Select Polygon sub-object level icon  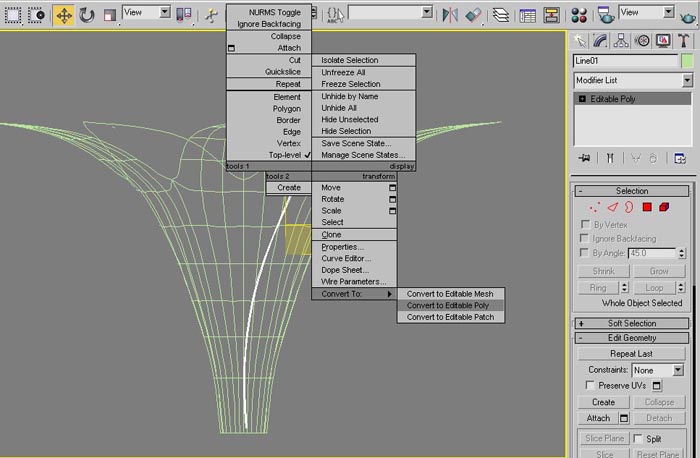click(x=647, y=207)
